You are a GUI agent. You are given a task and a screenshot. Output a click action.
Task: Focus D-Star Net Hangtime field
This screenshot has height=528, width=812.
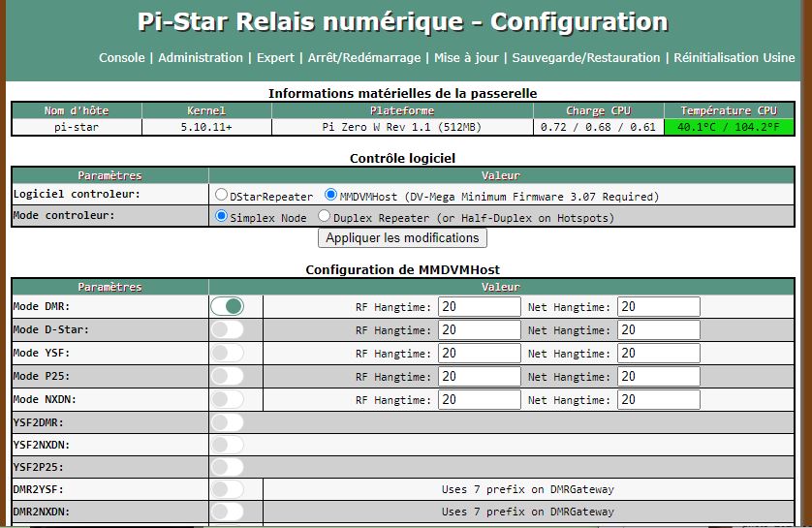(x=659, y=329)
